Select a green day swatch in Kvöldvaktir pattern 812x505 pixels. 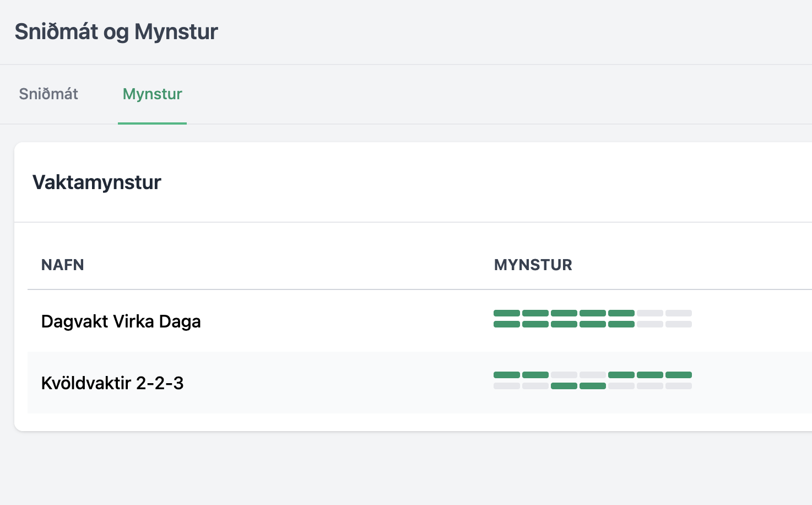tap(535, 374)
